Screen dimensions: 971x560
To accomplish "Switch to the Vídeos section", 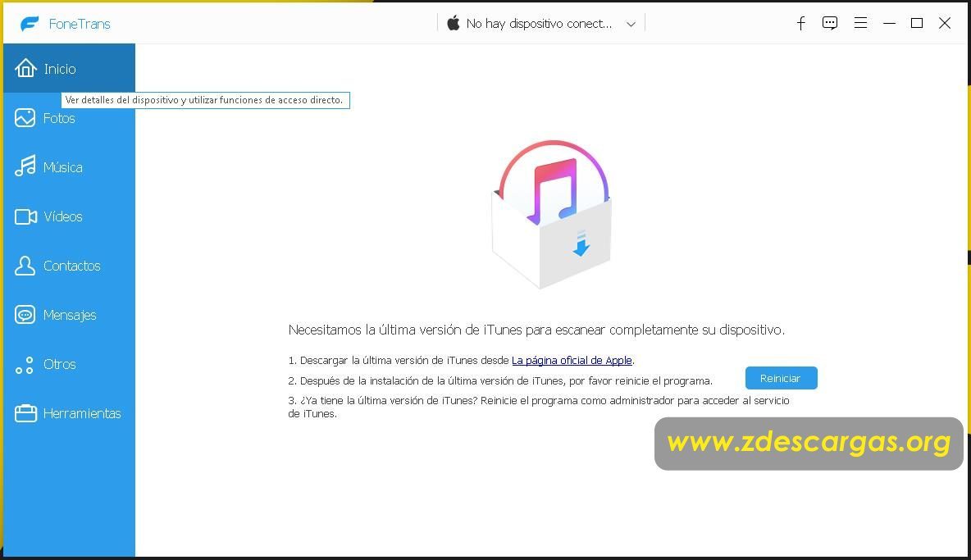I will point(70,216).
